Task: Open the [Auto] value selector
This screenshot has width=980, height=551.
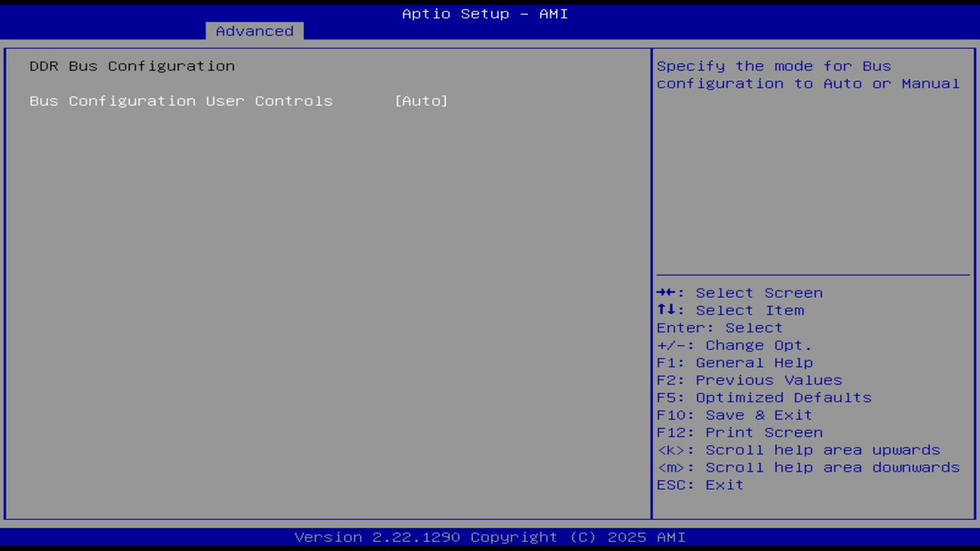Action: click(x=421, y=100)
